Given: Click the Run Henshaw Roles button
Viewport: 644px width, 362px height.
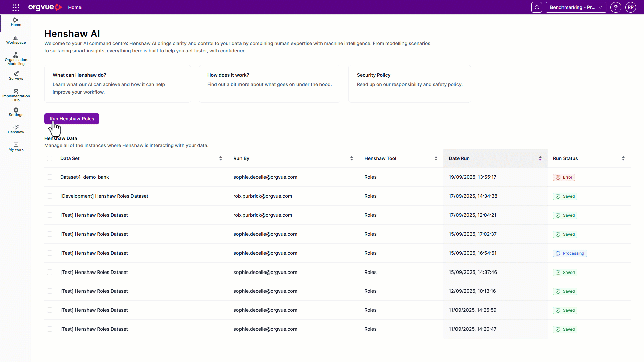Looking at the screenshot, I should click(72, 119).
